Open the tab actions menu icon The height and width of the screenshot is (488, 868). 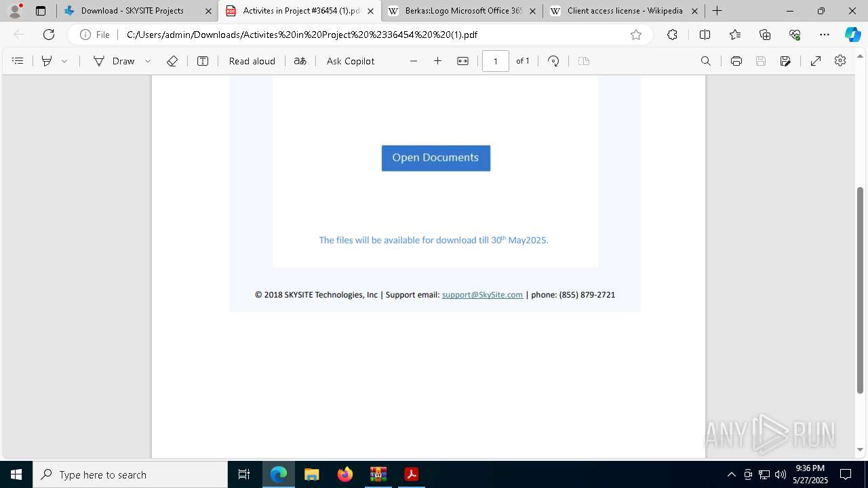(41, 11)
